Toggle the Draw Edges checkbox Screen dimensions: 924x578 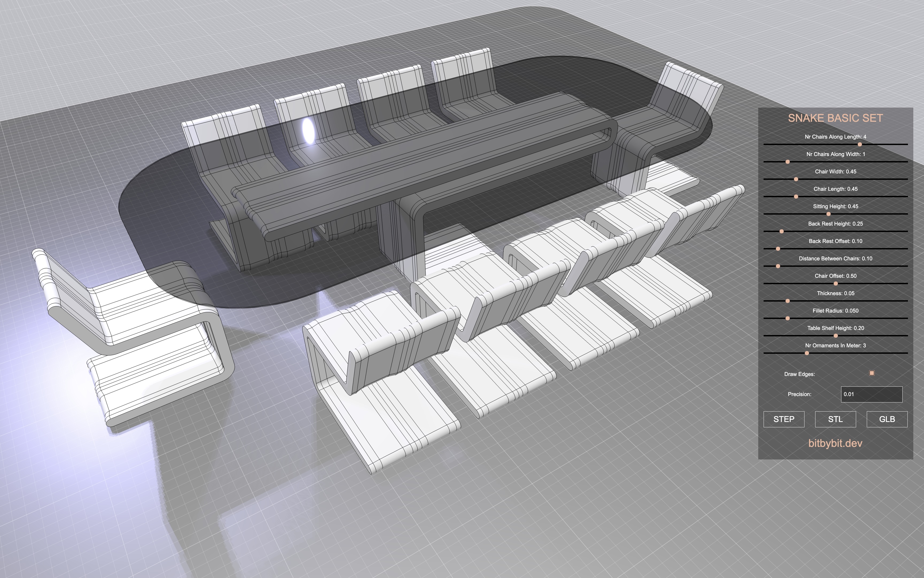872,373
